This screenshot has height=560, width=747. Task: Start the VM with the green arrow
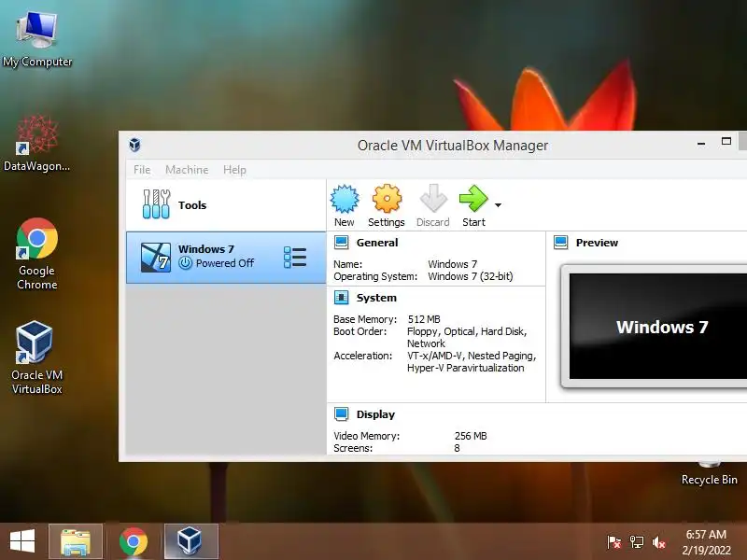click(473, 199)
